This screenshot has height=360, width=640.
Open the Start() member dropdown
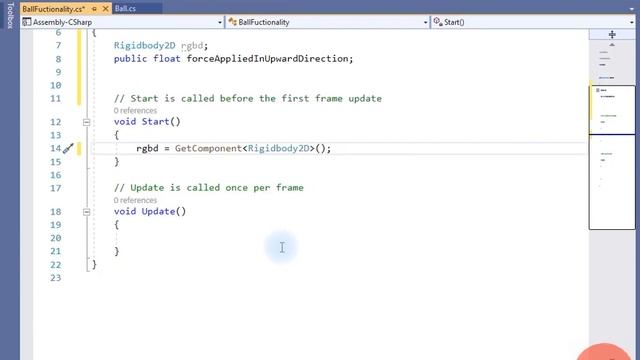coord(534,22)
